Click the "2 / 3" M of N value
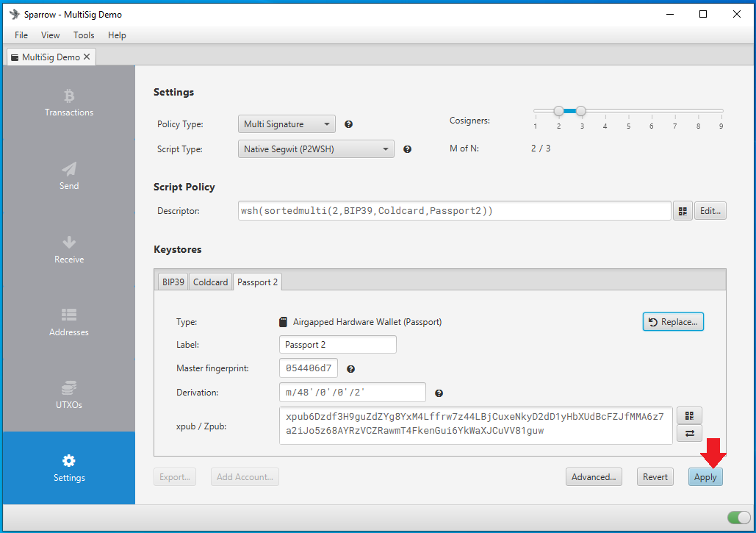This screenshot has width=756, height=533. pos(541,149)
